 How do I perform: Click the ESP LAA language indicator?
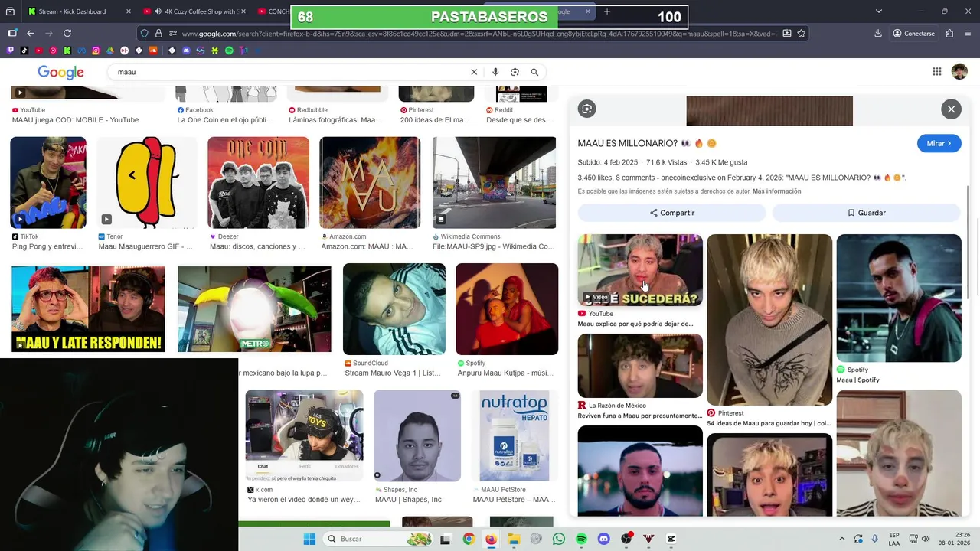click(894, 539)
